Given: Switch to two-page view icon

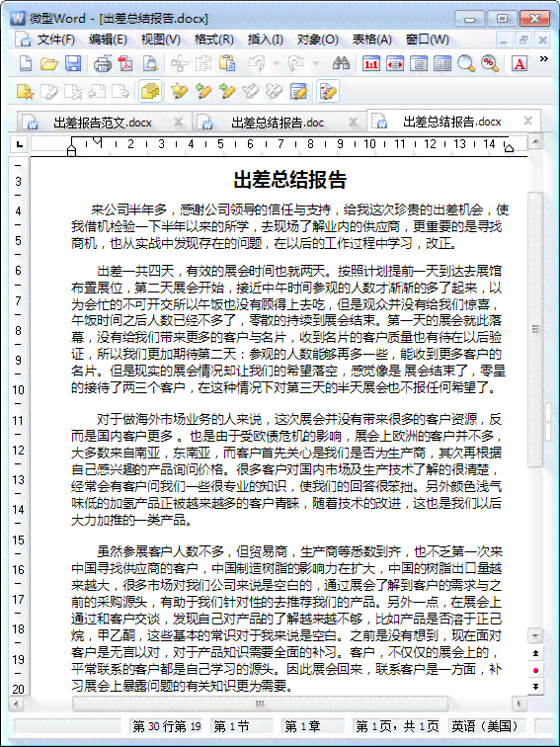Looking at the screenshot, I should coord(442,63).
